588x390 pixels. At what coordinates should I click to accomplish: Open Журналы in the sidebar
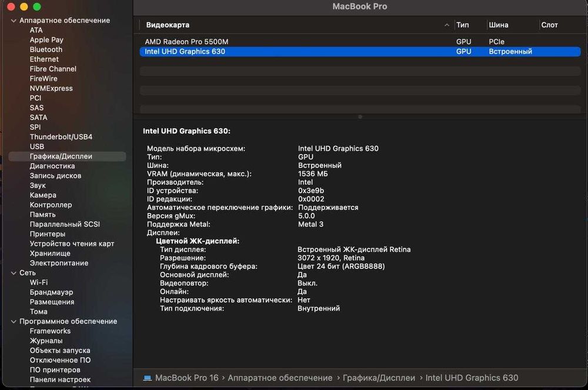46,341
